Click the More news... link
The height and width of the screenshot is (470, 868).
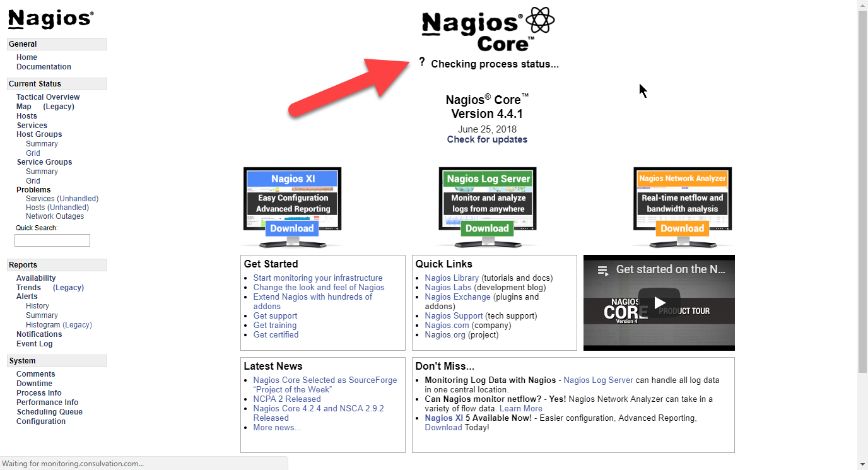[277, 428]
